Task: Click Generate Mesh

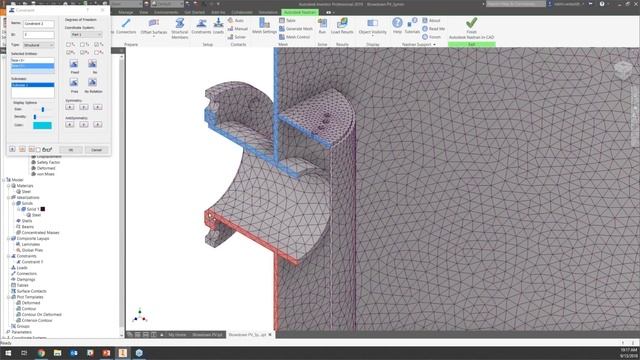Action: [296, 29]
